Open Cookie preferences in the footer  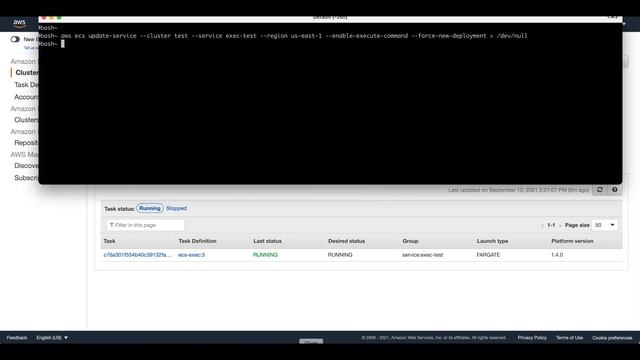pyautogui.click(x=612, y=338)
